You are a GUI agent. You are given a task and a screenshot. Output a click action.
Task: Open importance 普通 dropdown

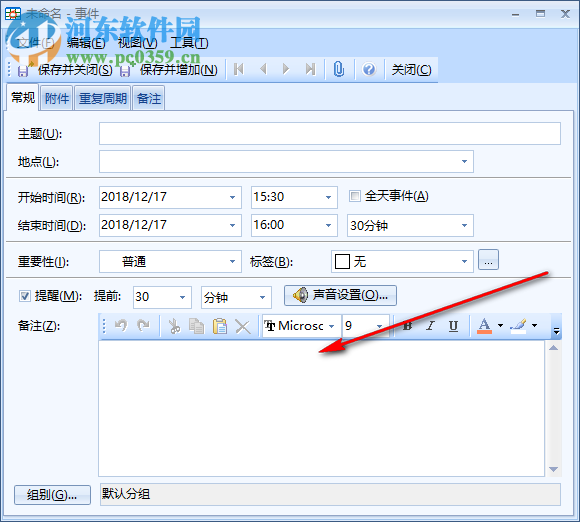pyautogui.click(x=232, y=261)
